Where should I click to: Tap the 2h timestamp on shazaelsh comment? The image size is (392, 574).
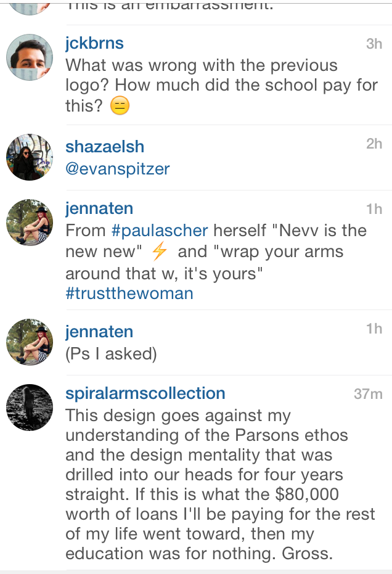click(374, 144)
